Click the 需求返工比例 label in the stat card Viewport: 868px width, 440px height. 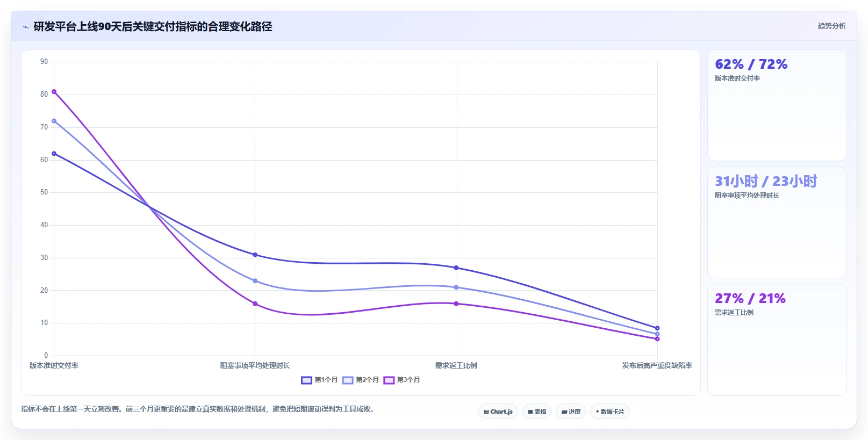[734, 313]
